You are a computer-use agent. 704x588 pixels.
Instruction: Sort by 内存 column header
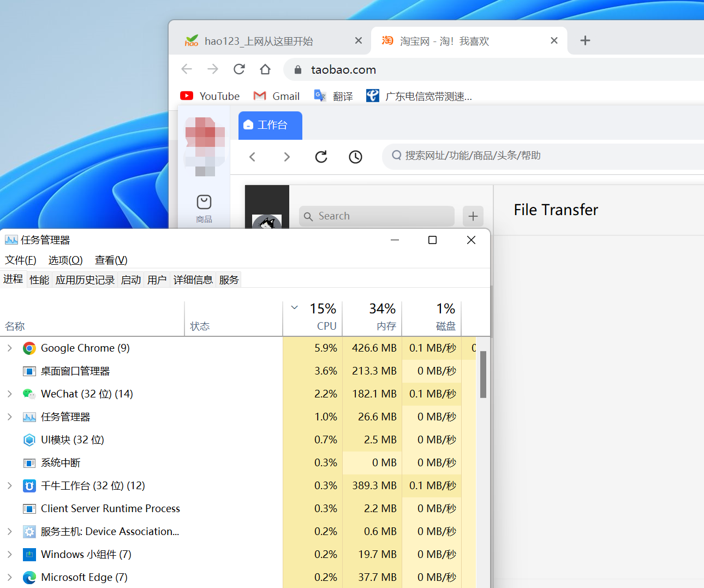[x=372, y=317]
